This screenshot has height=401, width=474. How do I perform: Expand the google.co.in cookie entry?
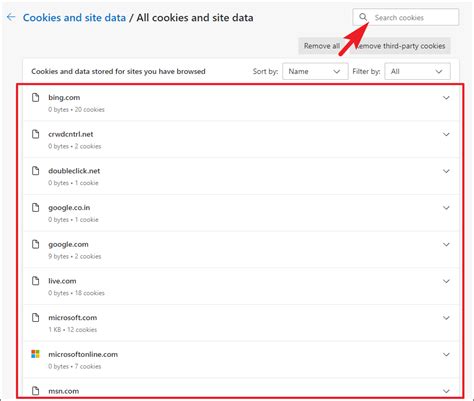(x=446, y=208)
